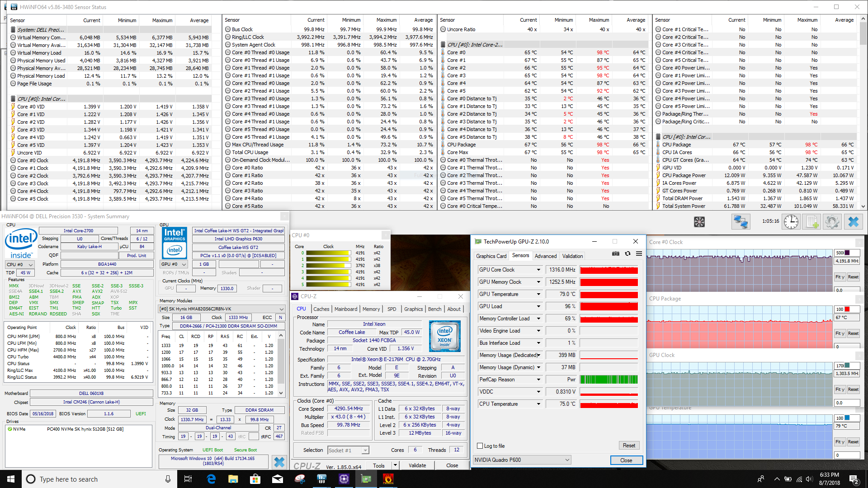
Task: Open the network remote monitoring icon
Action: 741,222
